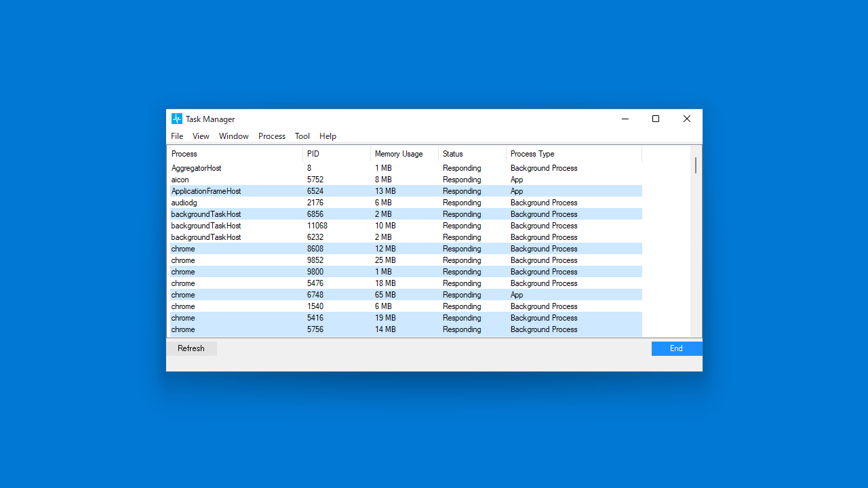Select chrome process with PID 6748
This screenshot has width=868, height=488.
point(406,295)
